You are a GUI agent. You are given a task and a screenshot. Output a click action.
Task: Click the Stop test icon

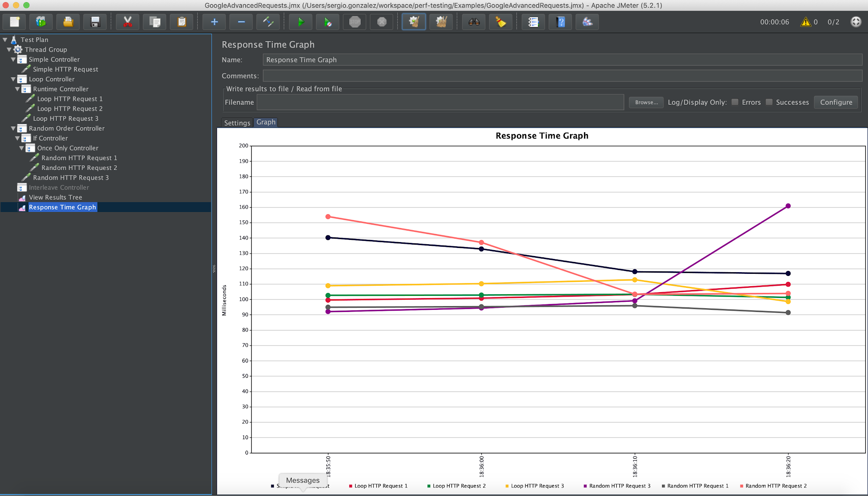[x=355, y=22]
